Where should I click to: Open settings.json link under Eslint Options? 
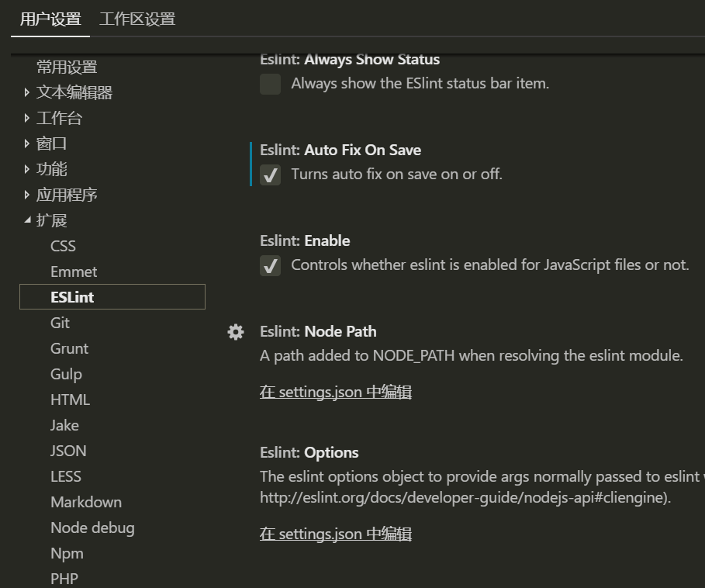pos(335,534)
